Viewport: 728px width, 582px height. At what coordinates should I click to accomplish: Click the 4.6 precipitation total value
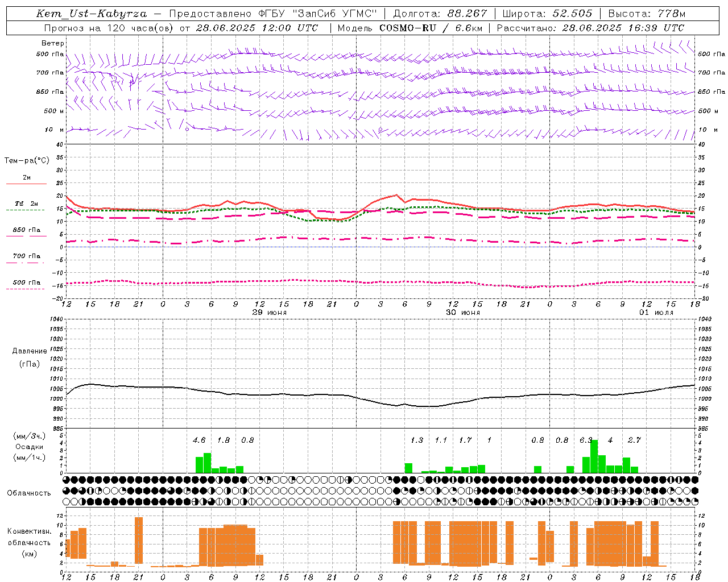[x=199, y=440]
